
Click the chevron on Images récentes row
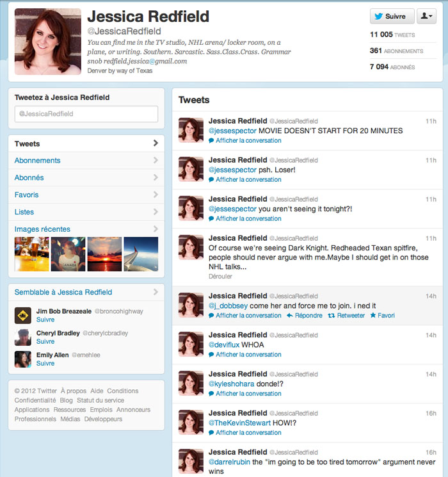point(156,229)
